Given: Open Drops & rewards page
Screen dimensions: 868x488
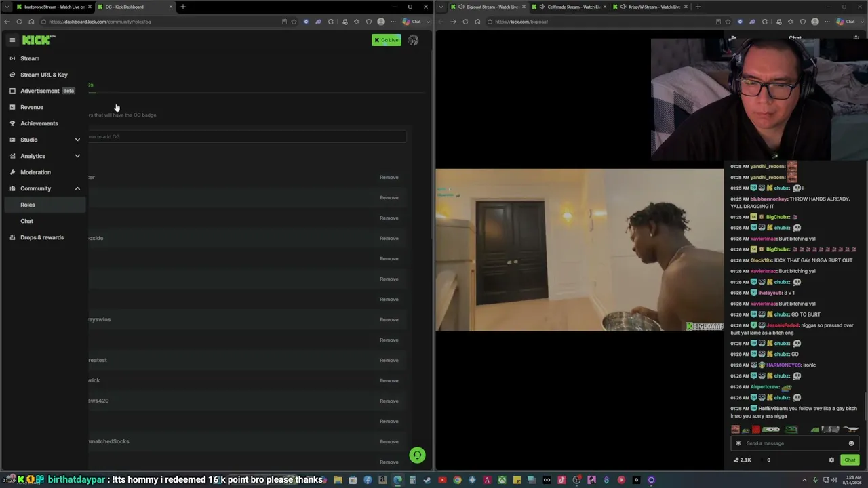Looking at the screenshot, I should click(42, 237).
